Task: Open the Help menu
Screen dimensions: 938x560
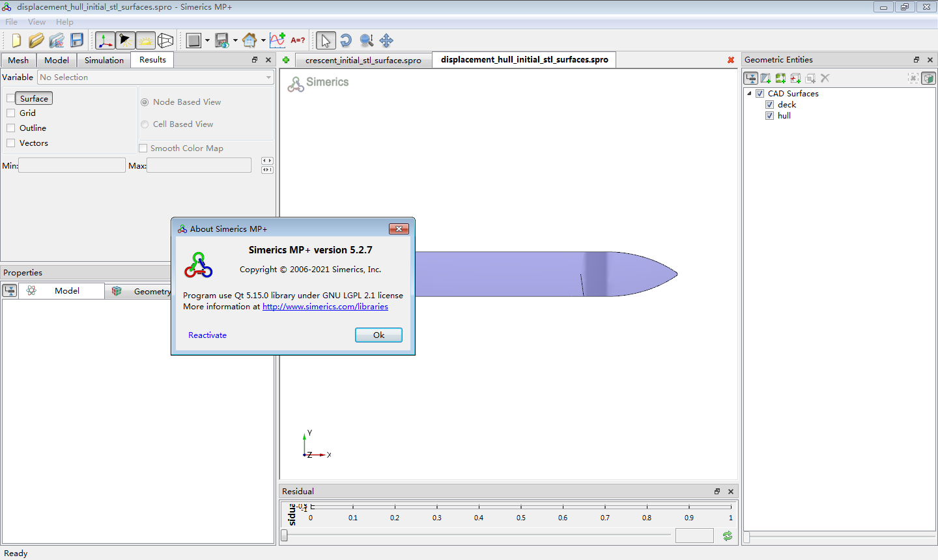Action: (x=64, y=22)
